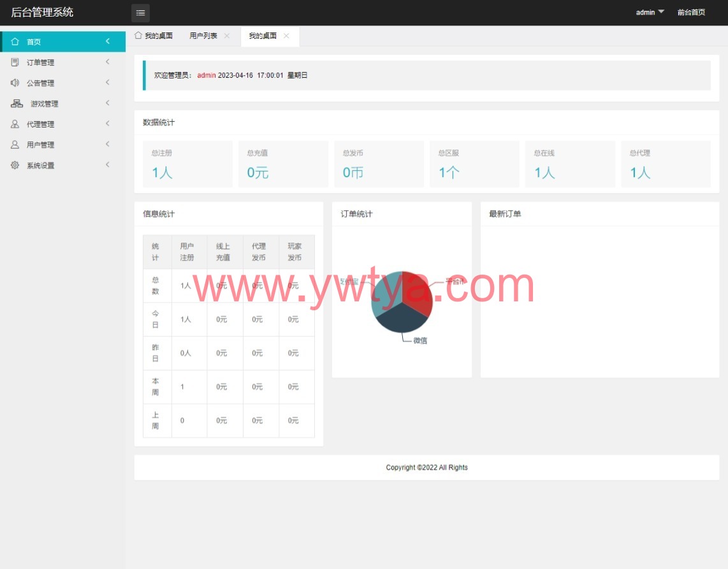Expand the 系统设置 menu chevron

click(108, 165)
